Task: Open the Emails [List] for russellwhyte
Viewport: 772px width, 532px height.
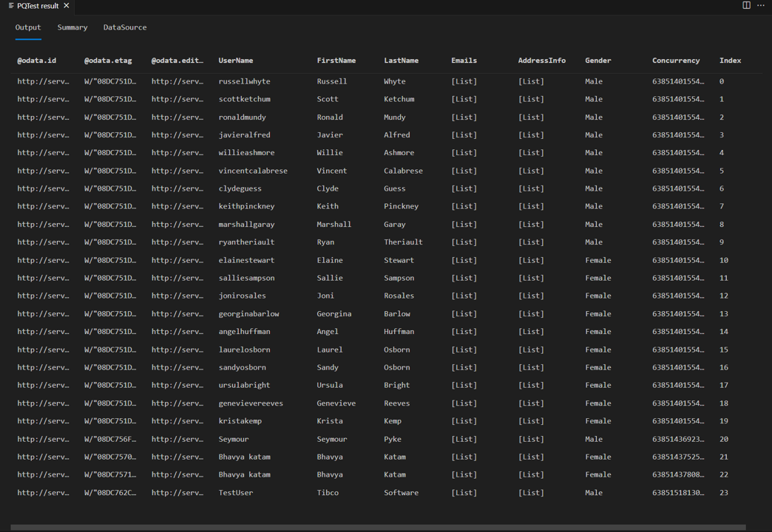Action: 464,82
